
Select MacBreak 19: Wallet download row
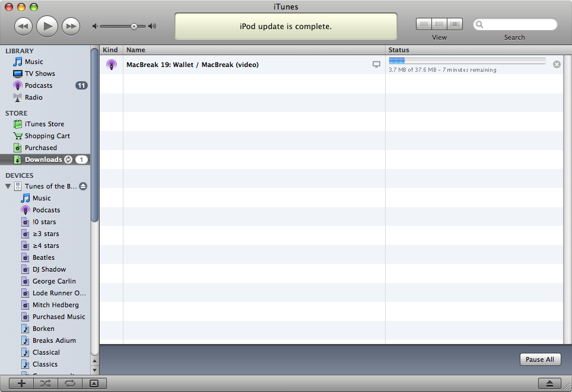[x=331, y=65]
